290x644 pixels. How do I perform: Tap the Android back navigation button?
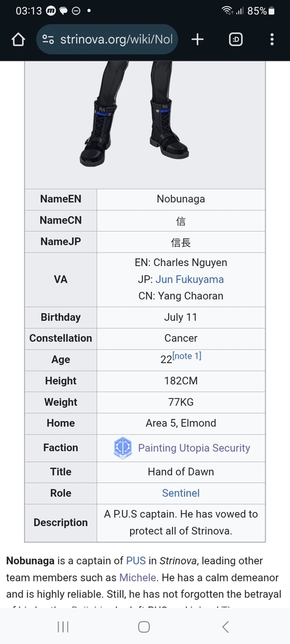click(225, 627)
